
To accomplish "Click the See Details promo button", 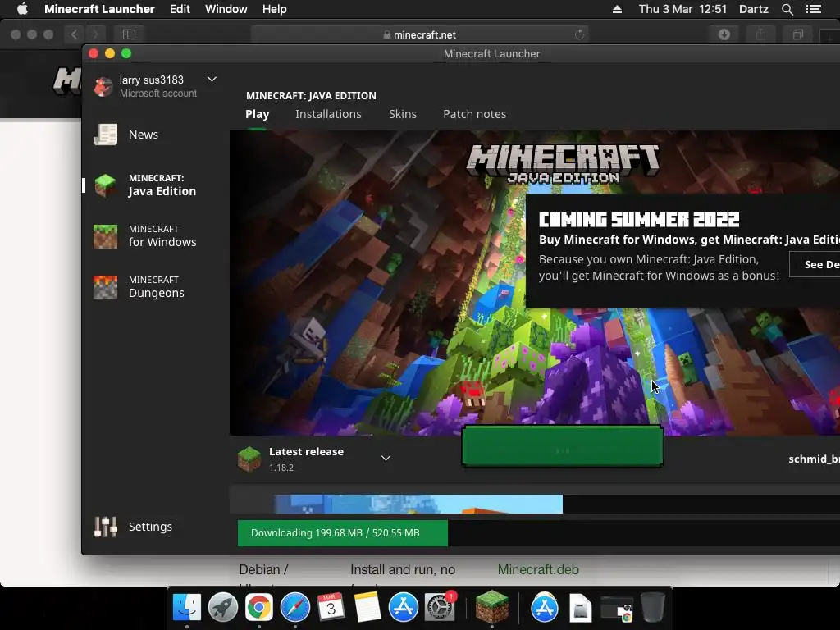I will pyautogui.click(x=815, y=264).
